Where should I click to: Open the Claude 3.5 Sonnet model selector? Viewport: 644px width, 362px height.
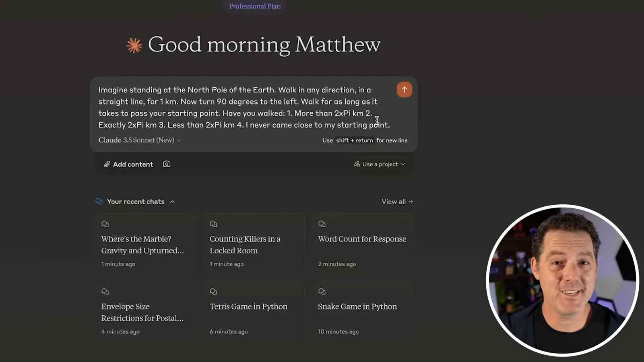(140, 140)
